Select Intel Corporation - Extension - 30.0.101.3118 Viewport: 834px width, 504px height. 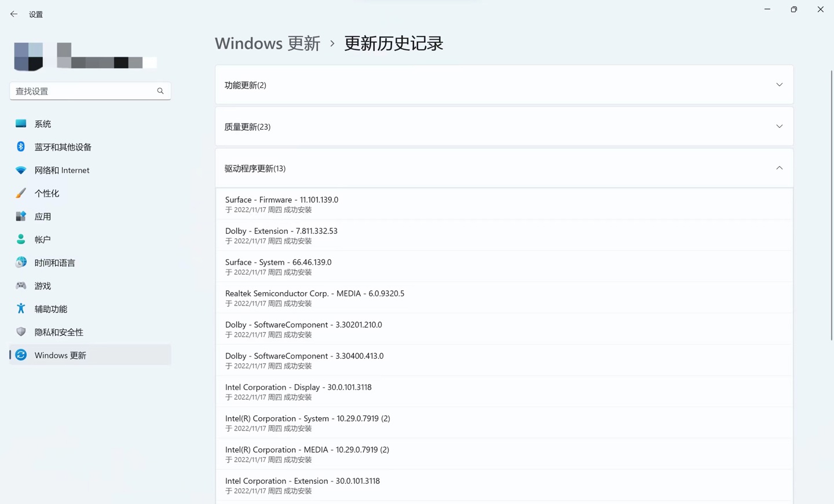click(x=504, y=485)
